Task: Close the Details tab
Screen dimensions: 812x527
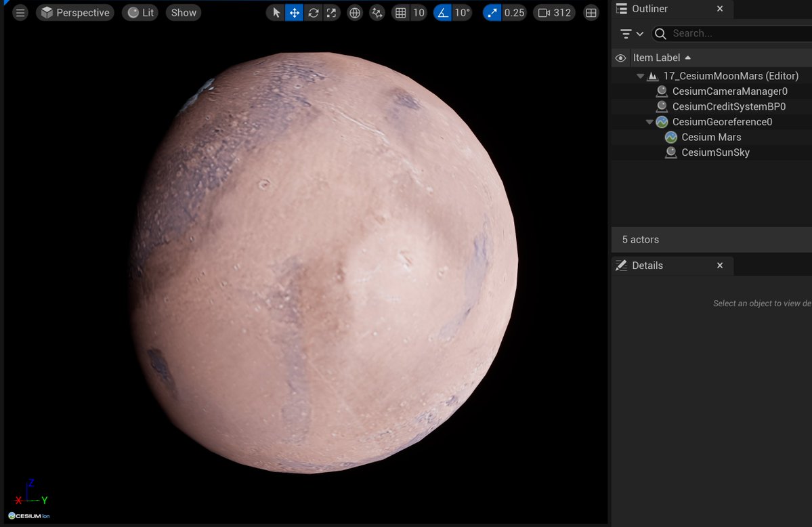Action: point(720,266)
